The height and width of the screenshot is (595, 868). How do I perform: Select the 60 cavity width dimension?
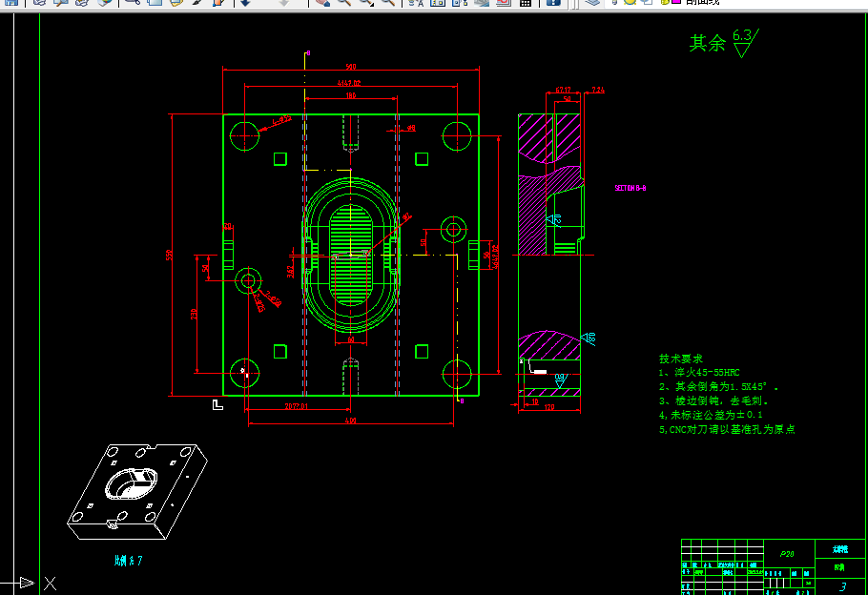coord(351,339)
